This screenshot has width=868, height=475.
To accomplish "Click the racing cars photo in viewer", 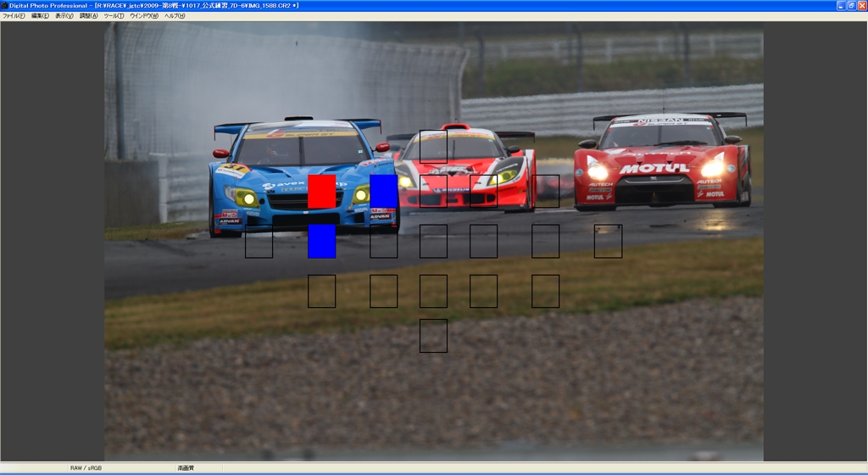I will pyautogui.click(x=434, y=242).
